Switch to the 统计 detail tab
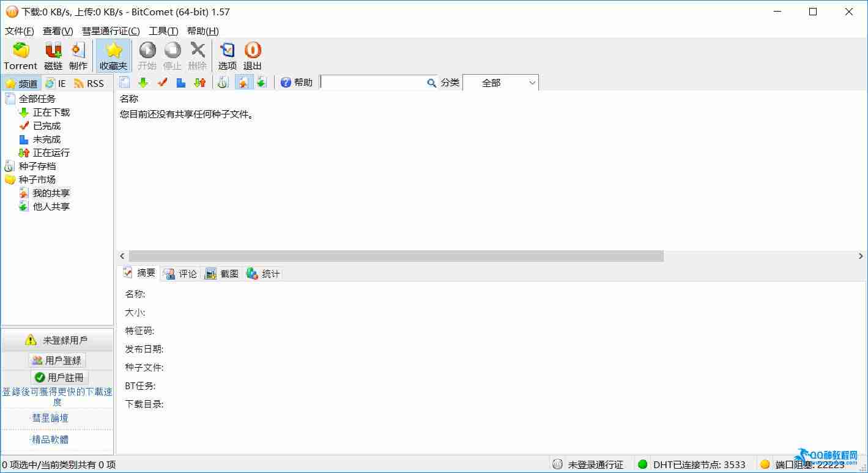868x473 pixels. pos(264,274)
